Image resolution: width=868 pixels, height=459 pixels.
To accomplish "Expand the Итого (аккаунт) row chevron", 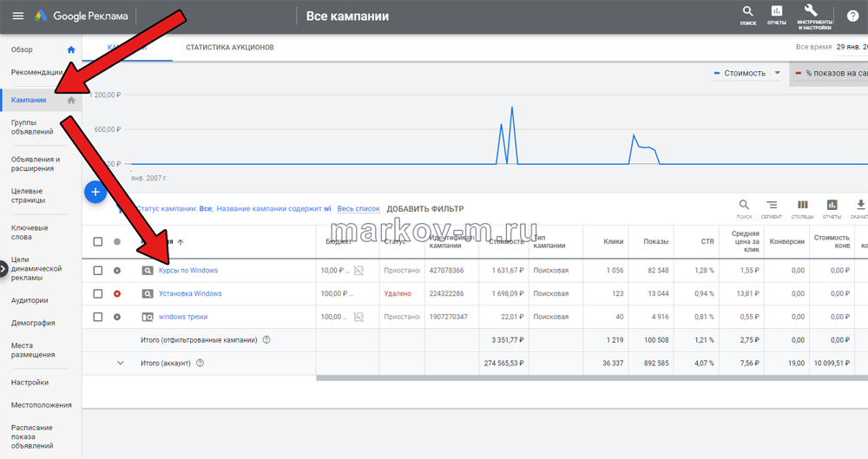I will click(121, 363).
